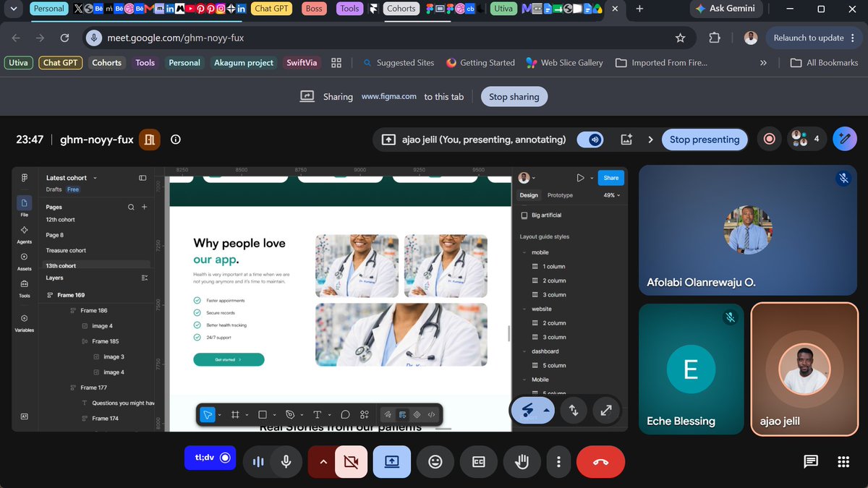Toggle the present screen button

392,461
